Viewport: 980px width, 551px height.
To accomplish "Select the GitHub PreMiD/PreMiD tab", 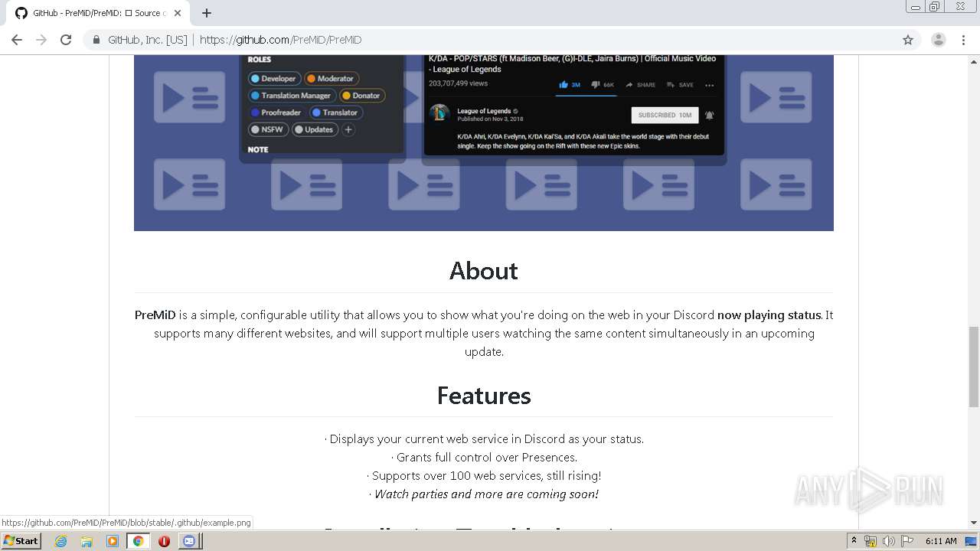I will click(x=100, y=13).
